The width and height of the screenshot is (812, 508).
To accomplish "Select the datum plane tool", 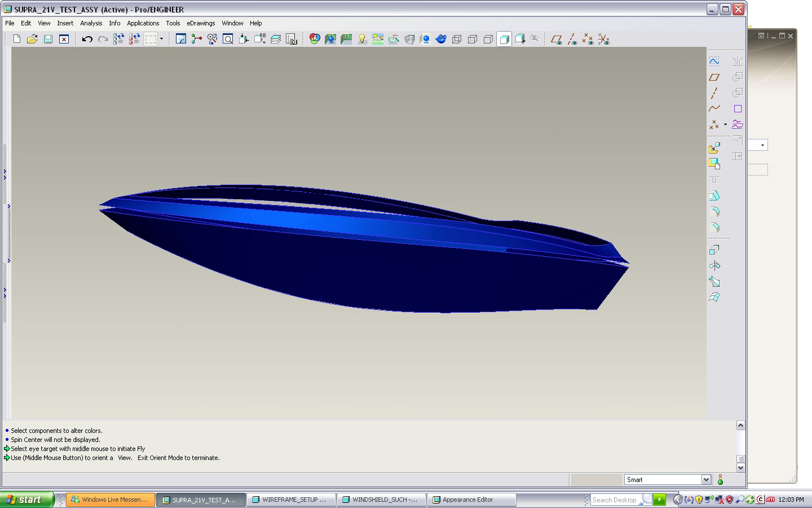I will click(714, 77).
